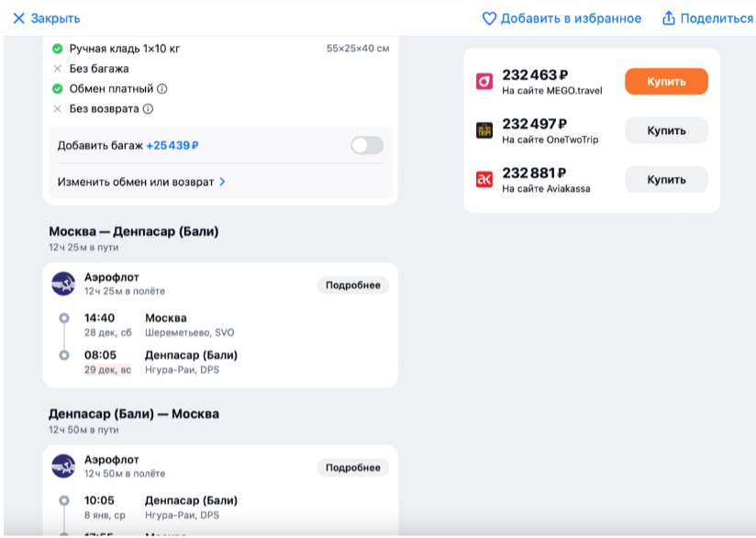Click the cross icon beside Без багажа
Screen dimensions: 756x538
coord(58,69)
